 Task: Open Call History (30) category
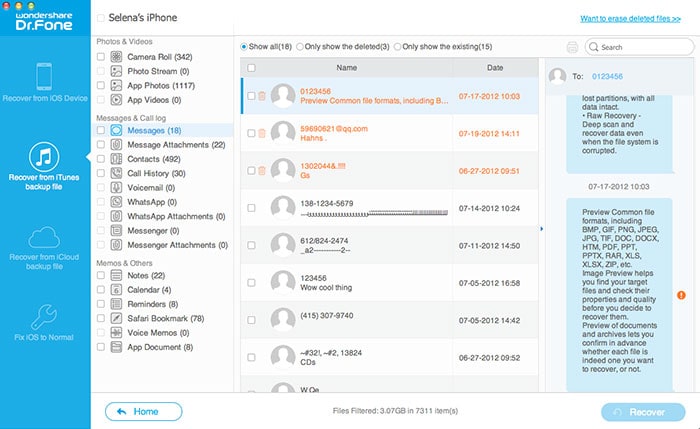point(156,173)
